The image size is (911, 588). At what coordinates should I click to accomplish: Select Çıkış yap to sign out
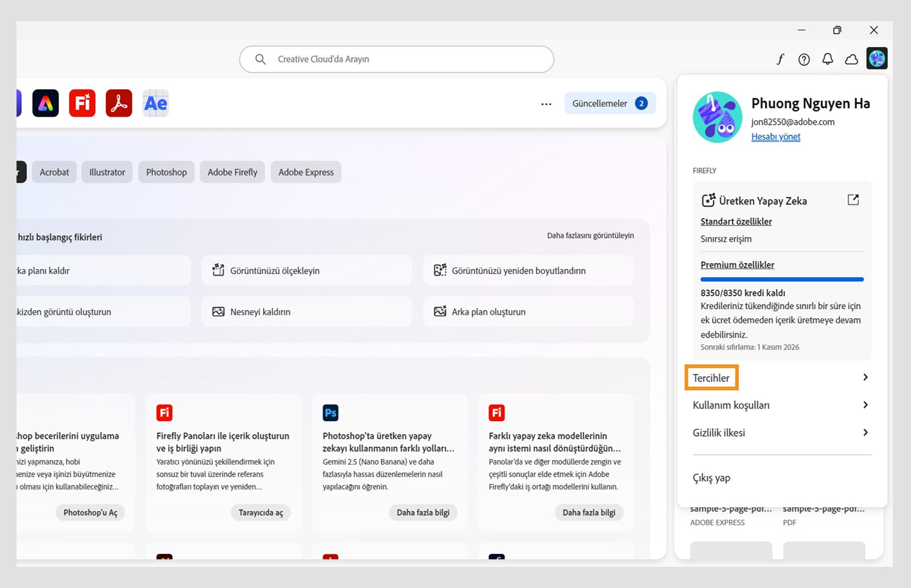pos(711,478)
